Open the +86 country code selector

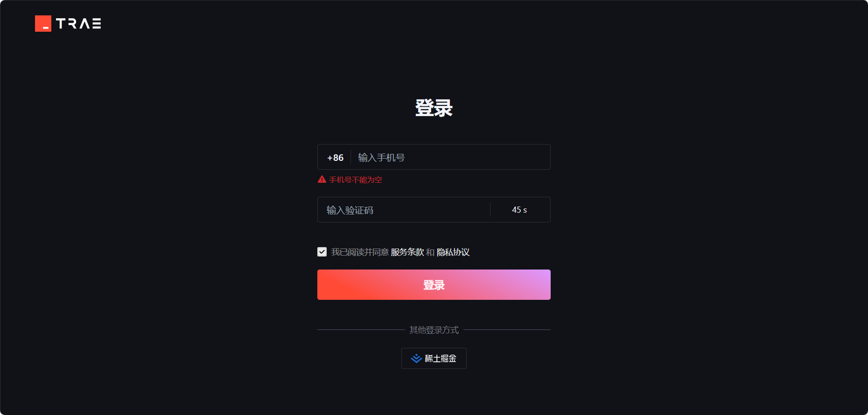(x=335, y=158)
